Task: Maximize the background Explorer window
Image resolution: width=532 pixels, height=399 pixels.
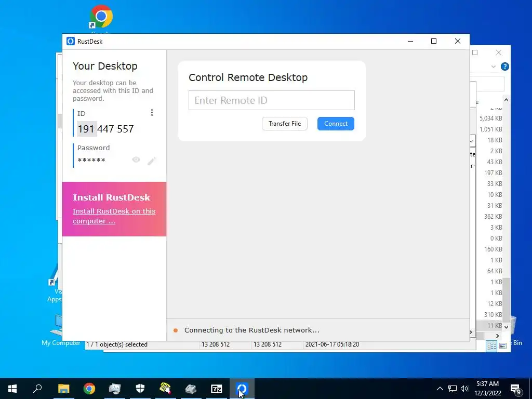Action: [x=475, y=52]
